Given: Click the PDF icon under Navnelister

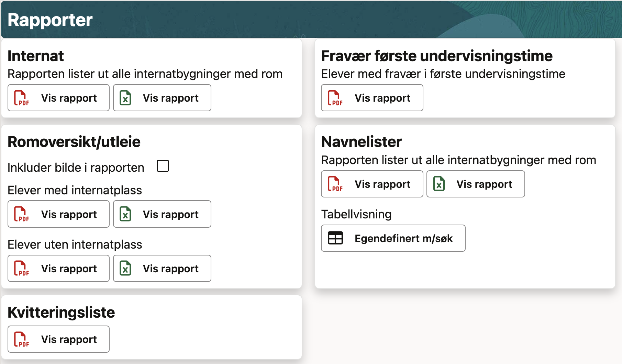Looking at the screenshot, I should 335,184.
